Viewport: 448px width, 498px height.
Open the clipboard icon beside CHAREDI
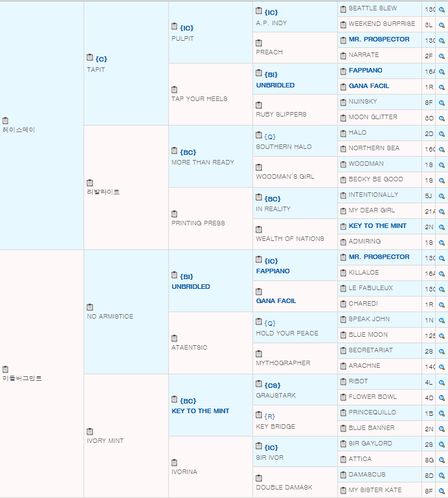pos(343,304)
